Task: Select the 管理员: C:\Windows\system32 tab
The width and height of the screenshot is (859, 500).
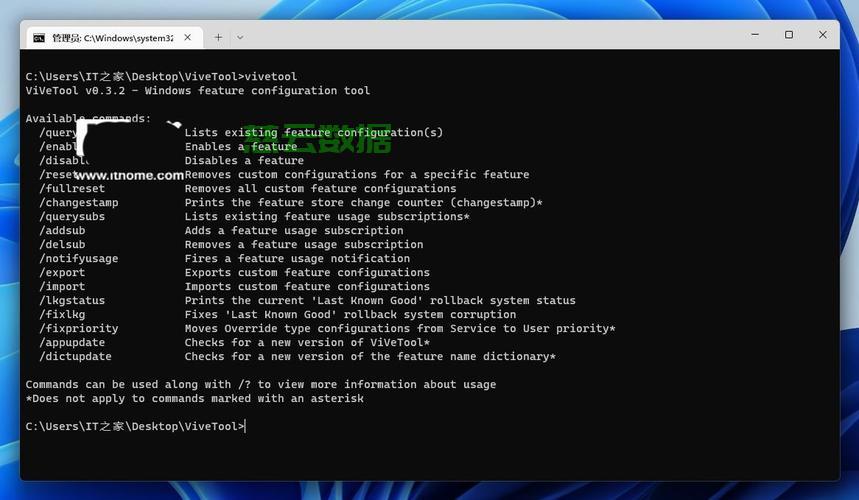Action: [x=112, y=38]
